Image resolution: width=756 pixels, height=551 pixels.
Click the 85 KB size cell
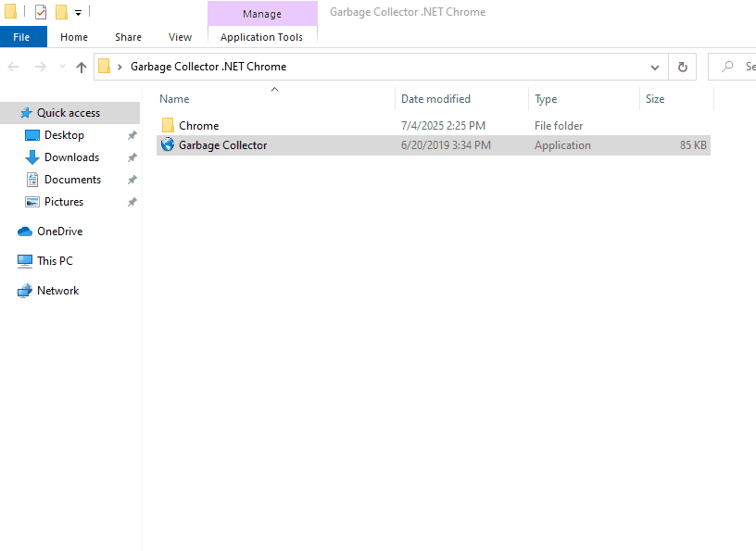coord(693,145)
